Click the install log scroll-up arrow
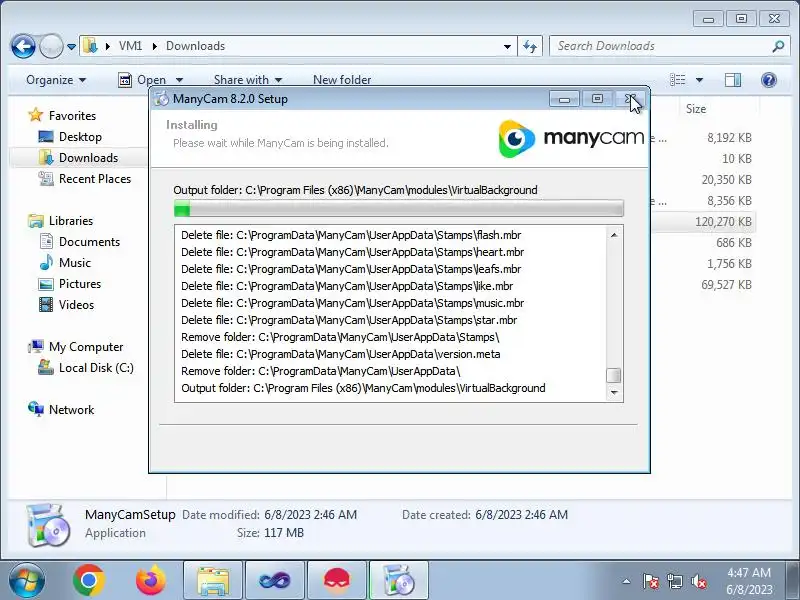This screenshot has height=600, width=800. tap(614, 235)
